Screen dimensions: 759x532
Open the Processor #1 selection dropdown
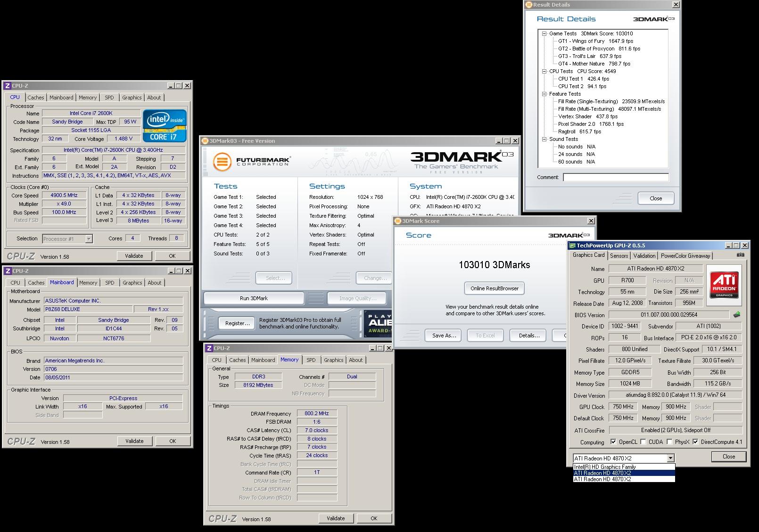coord(89,239)
